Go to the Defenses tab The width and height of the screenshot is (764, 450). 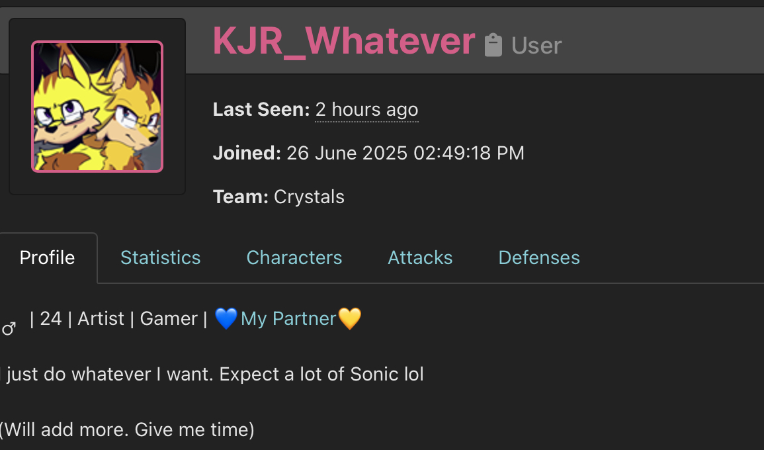pos(539,258)
